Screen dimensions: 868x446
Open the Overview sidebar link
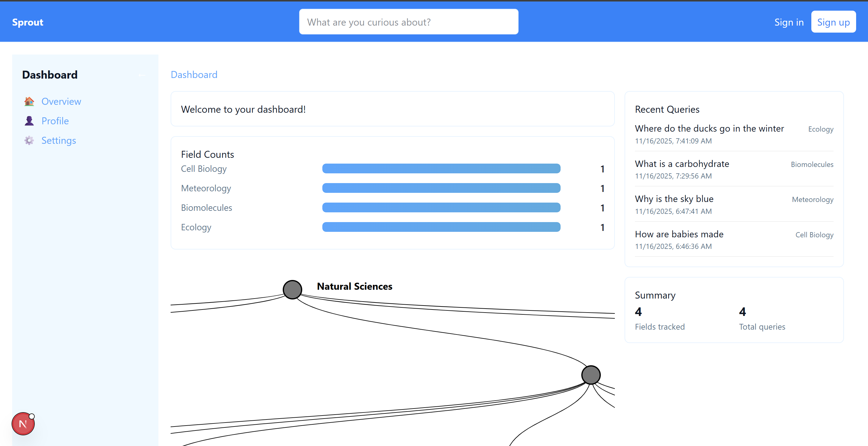click(61, 101)
